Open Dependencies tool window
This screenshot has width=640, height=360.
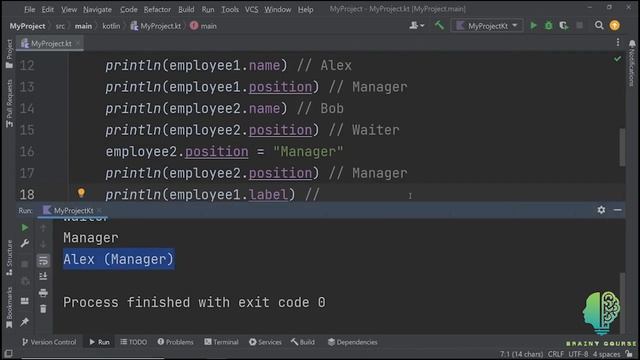(x=353, y=342)
